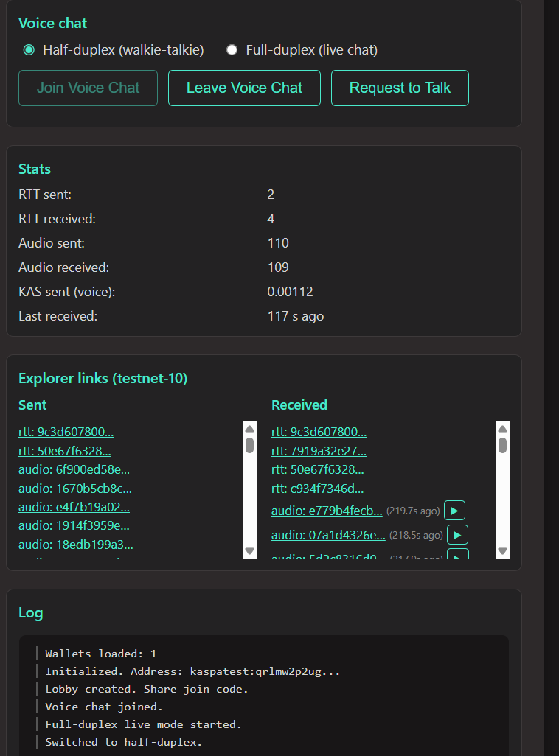Click log line 'Full-duplex live mode started.'
Image resolution: width=559 pixels, height=756 pixels.
[143, 724]
